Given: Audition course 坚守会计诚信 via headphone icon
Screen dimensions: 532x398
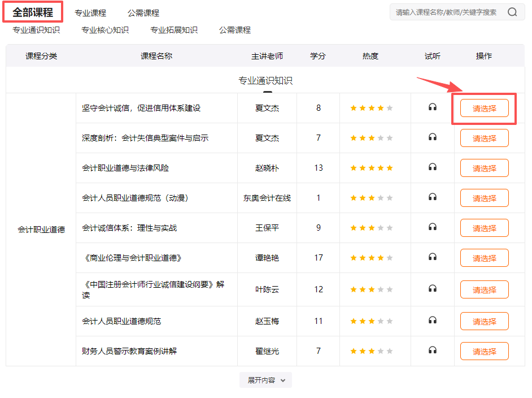Looking at the screenshot, I should 432,107.
